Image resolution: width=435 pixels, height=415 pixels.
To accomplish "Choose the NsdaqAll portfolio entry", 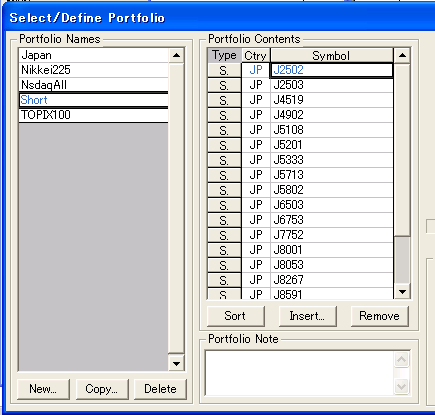I will pyautogui.click(x=94, y=85).
